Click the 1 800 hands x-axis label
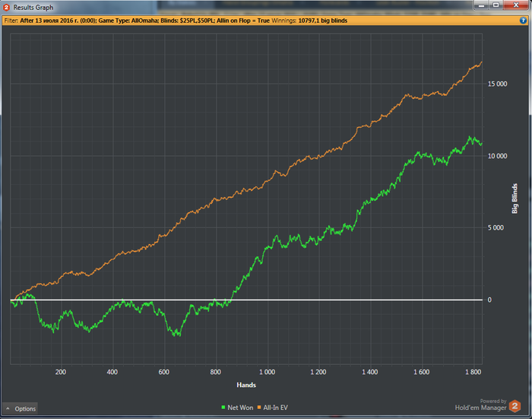Screen dimensions: 532x419 point(473,372)
